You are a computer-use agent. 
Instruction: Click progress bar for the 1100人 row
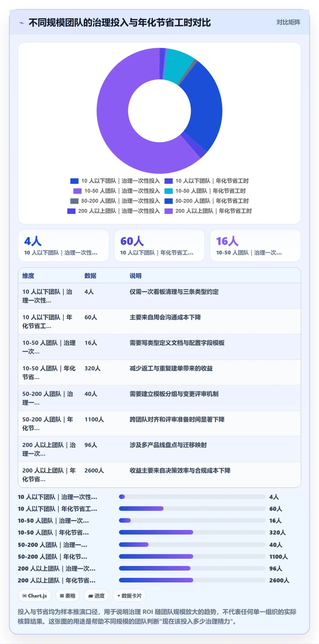(192, 556)
